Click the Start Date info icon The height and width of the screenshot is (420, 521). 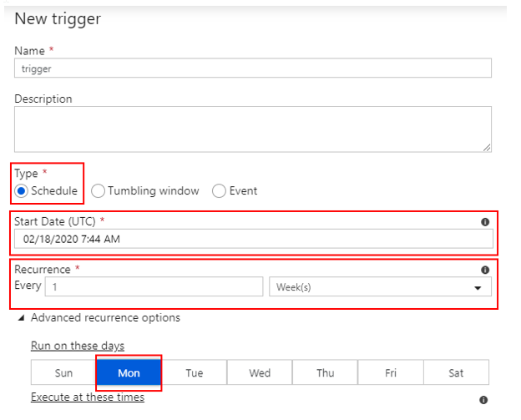pos(484,222)
